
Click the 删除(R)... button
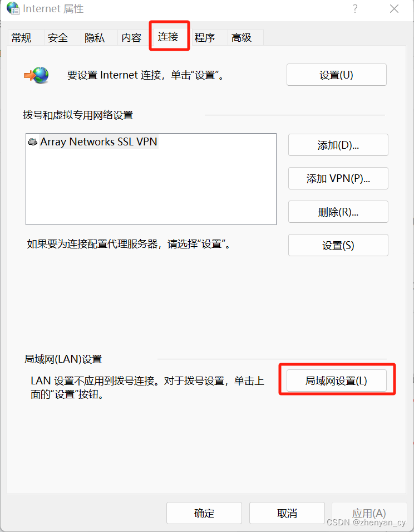338,212
